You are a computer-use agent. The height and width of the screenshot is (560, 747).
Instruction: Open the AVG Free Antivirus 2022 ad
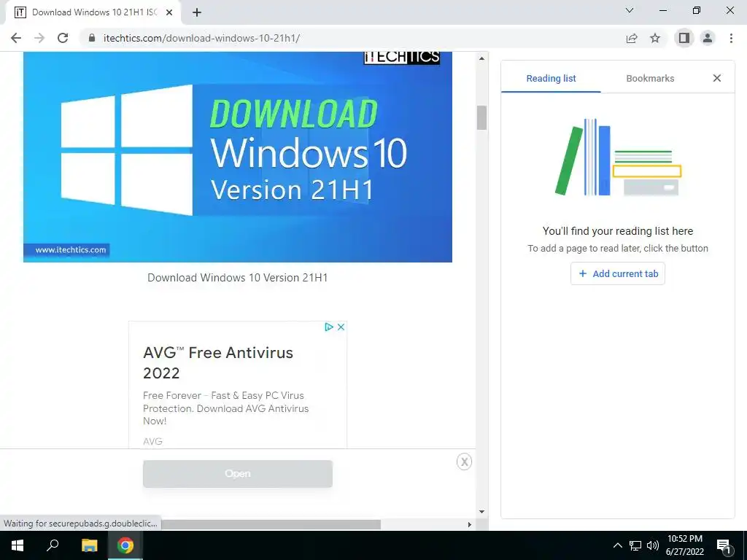[x=218, y=362]
